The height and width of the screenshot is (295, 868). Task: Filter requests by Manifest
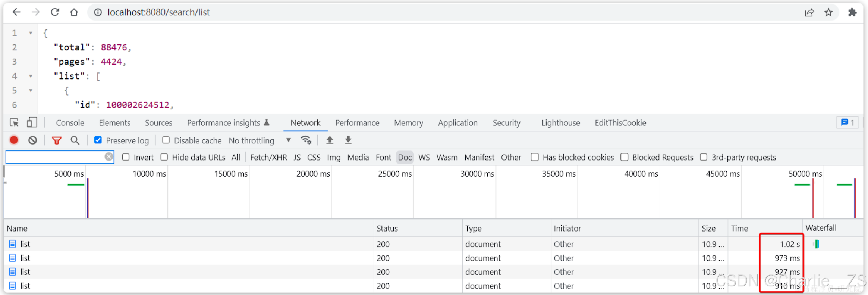(479, 158)
